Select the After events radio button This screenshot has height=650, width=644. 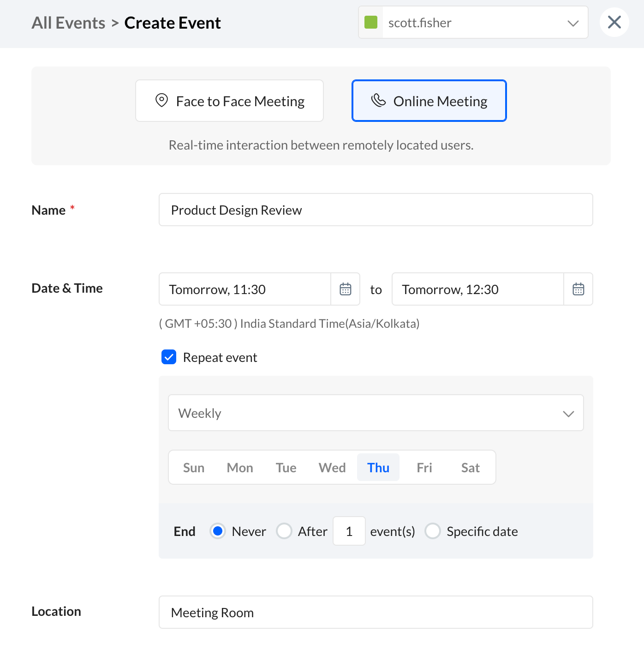point(284,531)
